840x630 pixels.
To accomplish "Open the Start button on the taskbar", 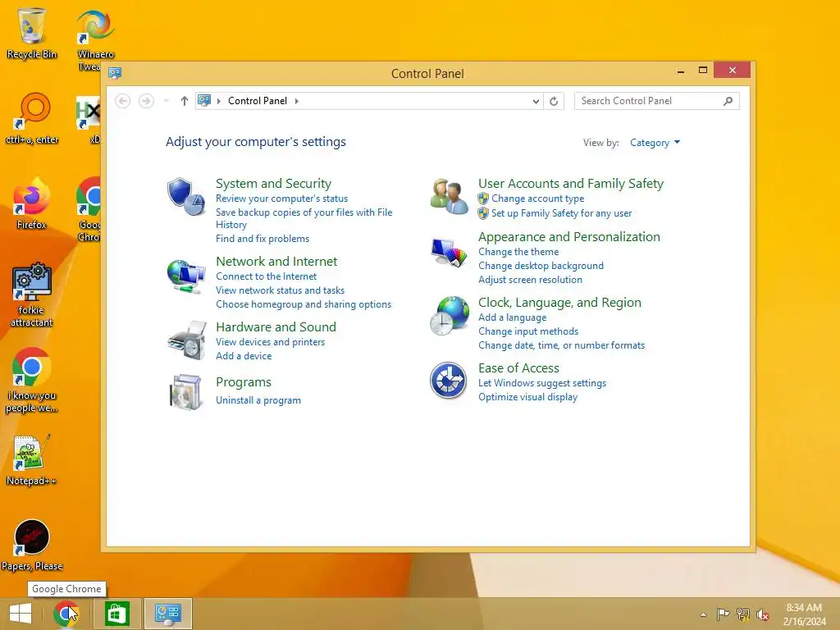I will click(21, 614).
